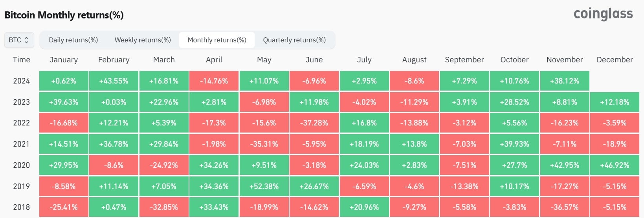Click the February 2024 +43.55% cell
Image resolution: width=644 pixels, height=218 pixels.
[x=114, y=81]
